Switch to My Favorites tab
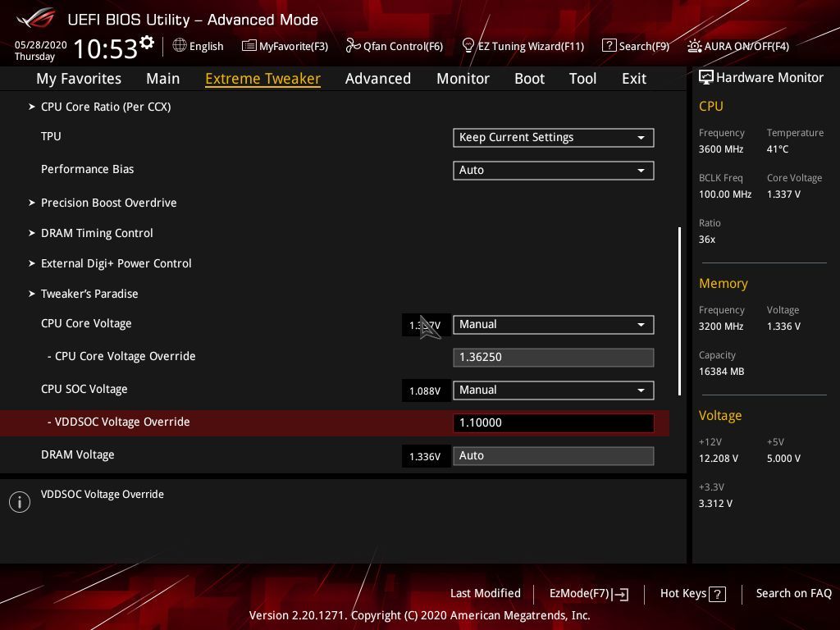Screen dimensions: 840x630 point(79,79)
